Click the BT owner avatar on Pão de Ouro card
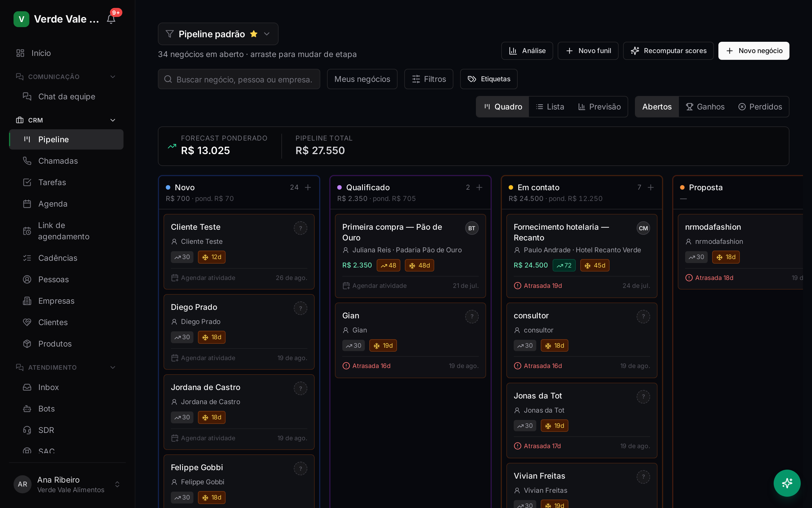Viewport: 812px width, 508px height. [471, 228]
